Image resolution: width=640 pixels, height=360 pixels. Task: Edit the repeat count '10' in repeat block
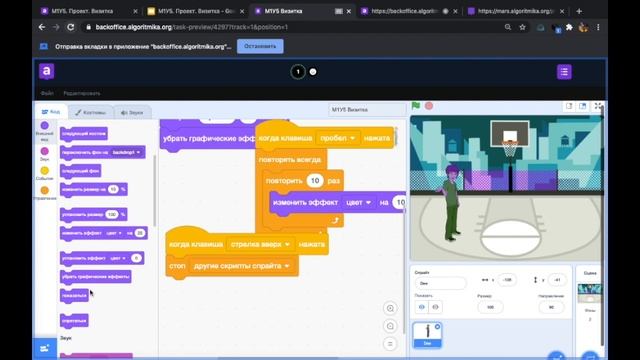pyautogui.click(x=315, y=180)
